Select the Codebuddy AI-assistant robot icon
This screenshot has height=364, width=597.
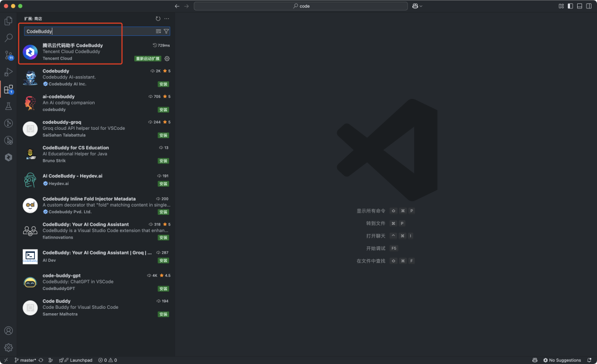[x=30, y=77]
